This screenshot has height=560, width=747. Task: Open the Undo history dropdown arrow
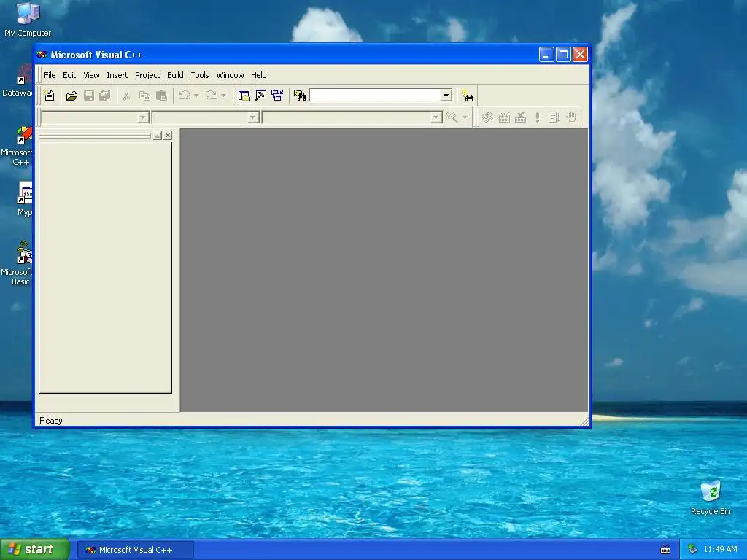point(196,96)
